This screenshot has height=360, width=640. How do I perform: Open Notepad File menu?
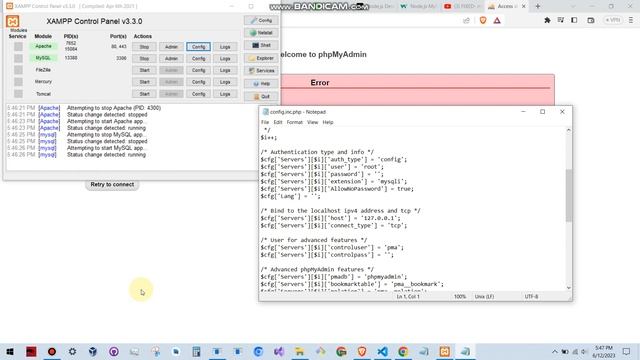click(265, 122)
